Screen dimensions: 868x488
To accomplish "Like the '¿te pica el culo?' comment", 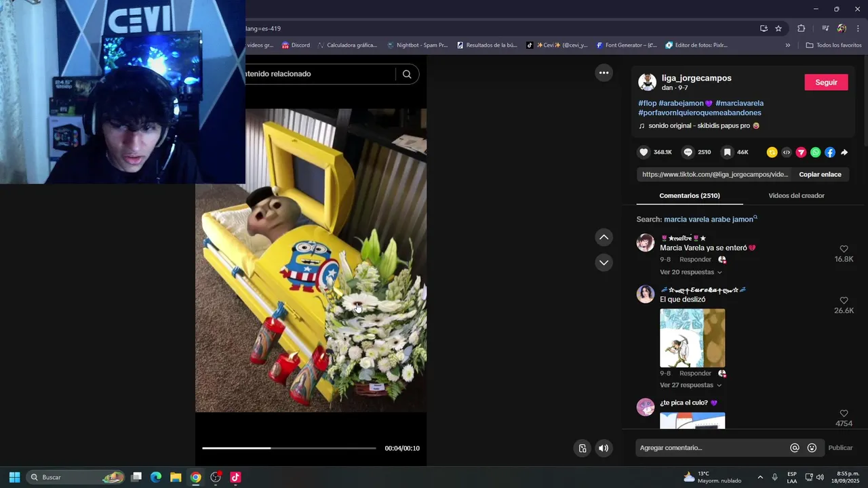I will (x=844, y=413).
